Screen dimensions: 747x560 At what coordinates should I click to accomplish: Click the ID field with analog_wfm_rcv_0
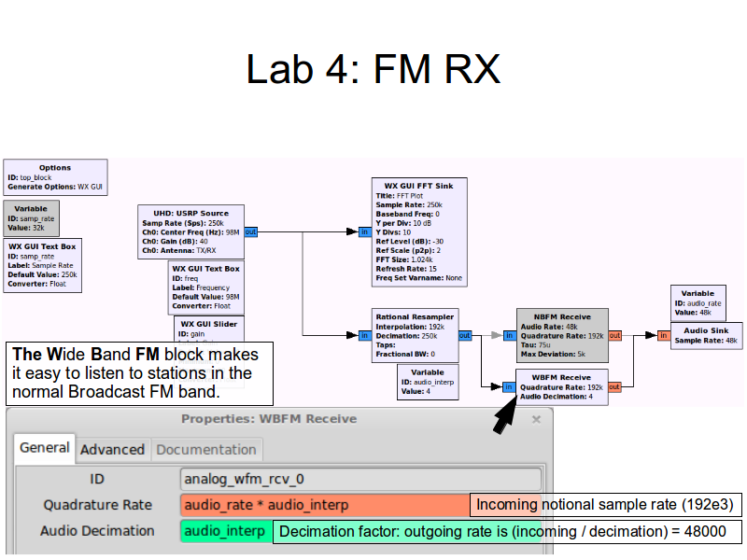(360, 480)
